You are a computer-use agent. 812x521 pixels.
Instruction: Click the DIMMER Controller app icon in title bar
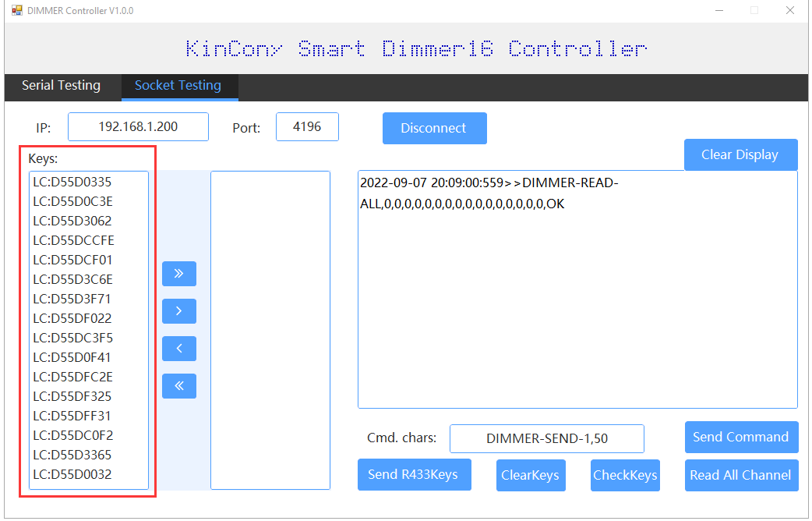coord(16,11)
